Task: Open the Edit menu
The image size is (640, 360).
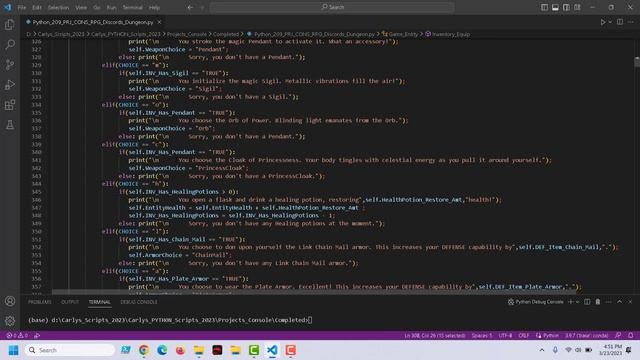Action: click(x=37, y=7)
